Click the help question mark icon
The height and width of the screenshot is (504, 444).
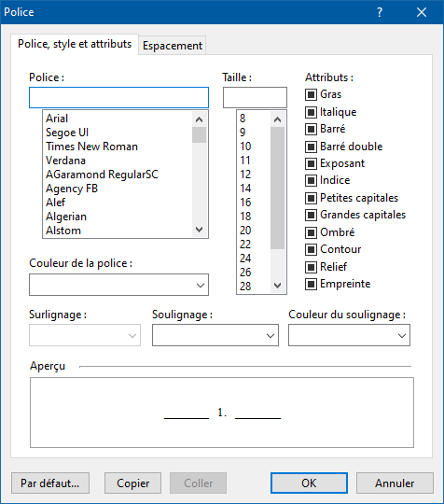(x=380, y=12)
